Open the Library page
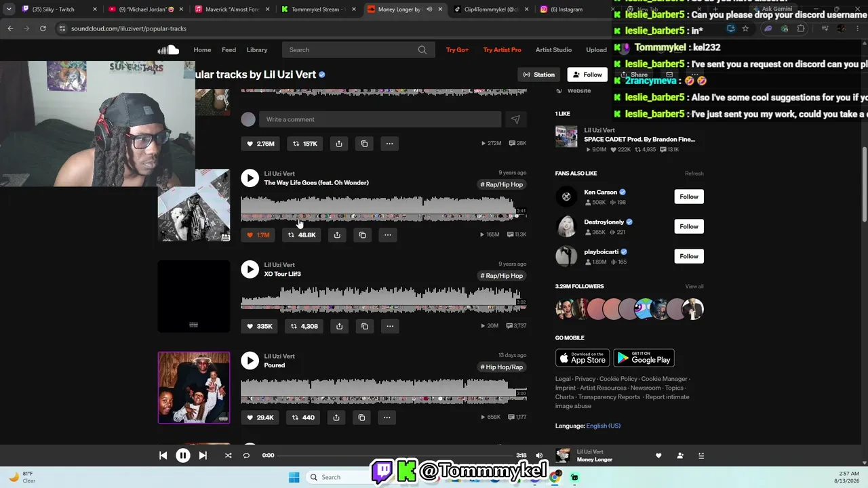Viewport: 868px width, 488px height. [x=257, y=49]
